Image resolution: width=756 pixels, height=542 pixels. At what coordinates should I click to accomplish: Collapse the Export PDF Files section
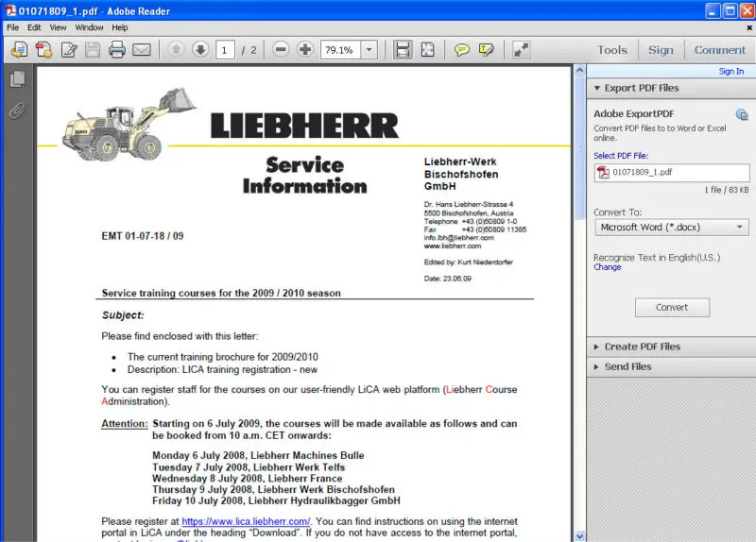pyautogui.click(x=597, y=88)
